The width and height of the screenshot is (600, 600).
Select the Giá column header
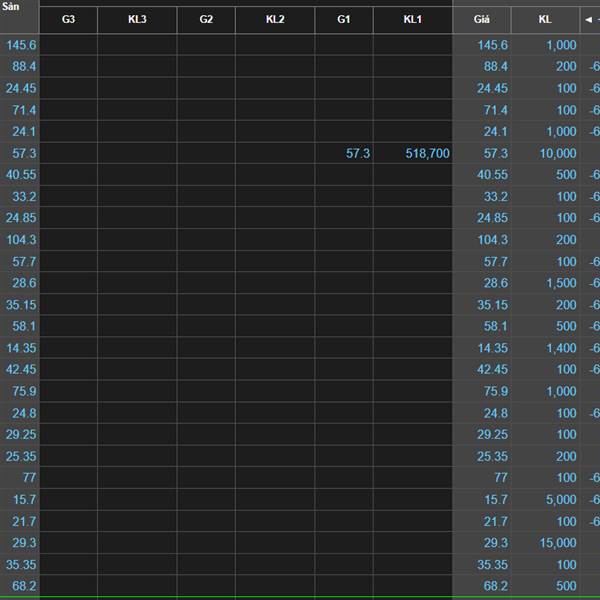click(x=482, y=20)
